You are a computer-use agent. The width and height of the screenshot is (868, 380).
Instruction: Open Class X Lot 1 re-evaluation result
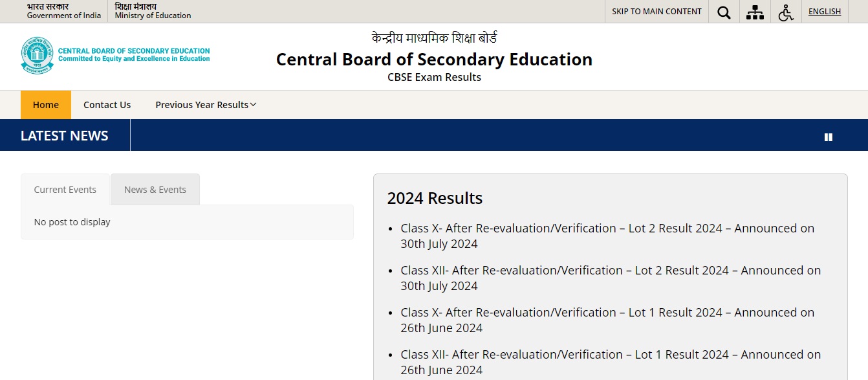click(x=607, y=320)
